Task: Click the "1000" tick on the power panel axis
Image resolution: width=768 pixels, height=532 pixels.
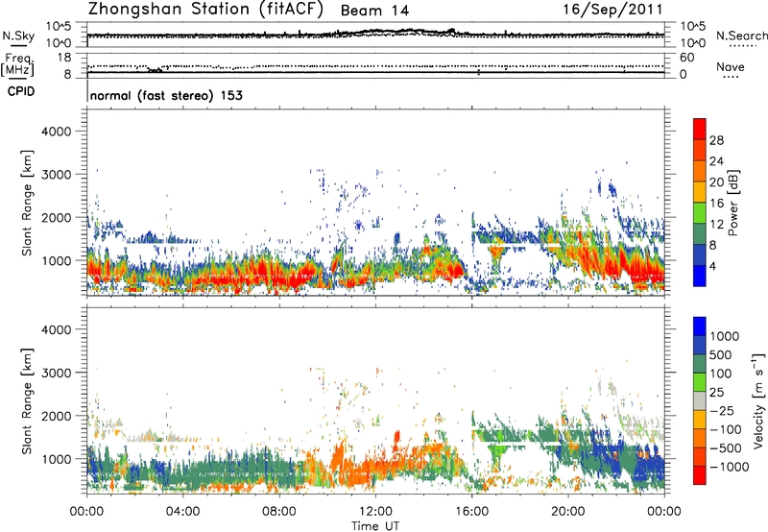Action: pos(57,260)
